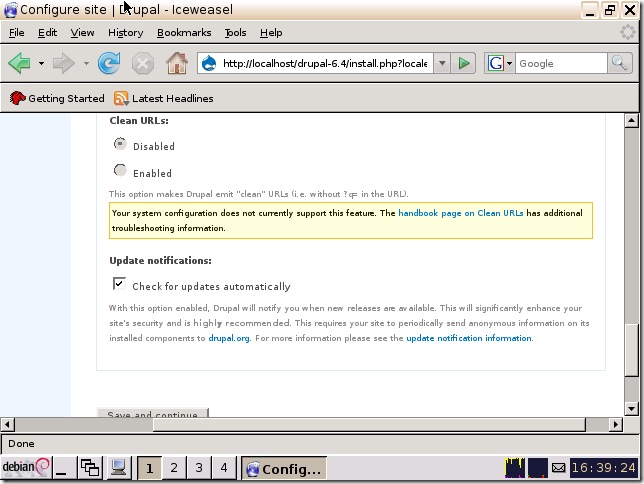Open the Bookmarks menu

click(184, 32)
